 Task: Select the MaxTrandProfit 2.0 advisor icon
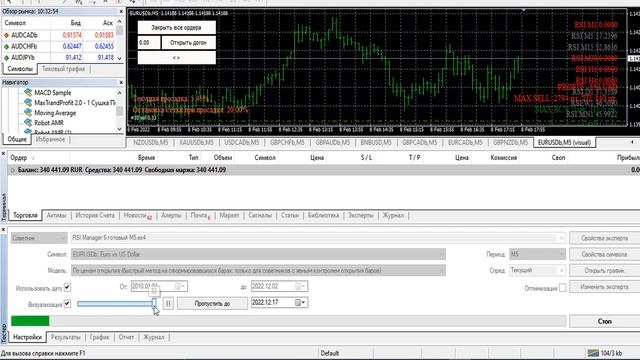pyautogui.click(x=28, y=102)
